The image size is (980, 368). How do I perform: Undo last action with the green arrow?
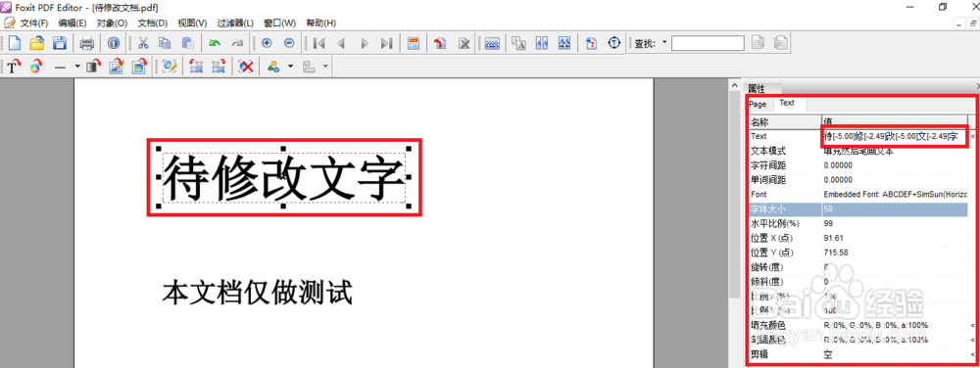215,43
